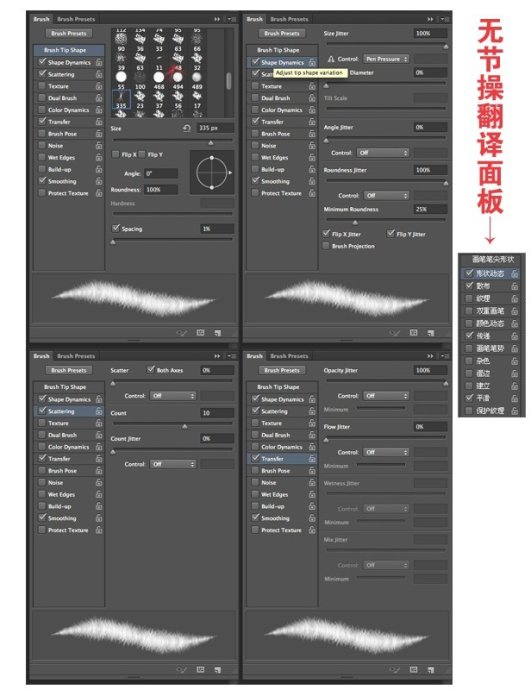531x690 pixels.
Task: Click lock icon beside Dual Brush in Shape Dynamics panel
Action: tap(312, 98)
